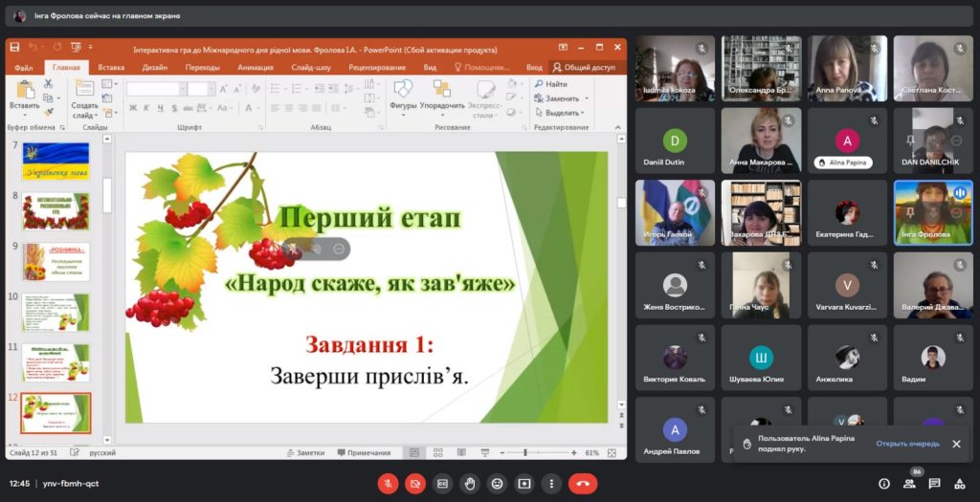Select slide 10 thumbnail
Image resolution: width=980 pixels, height=502 pixels.
pos(56,312)
